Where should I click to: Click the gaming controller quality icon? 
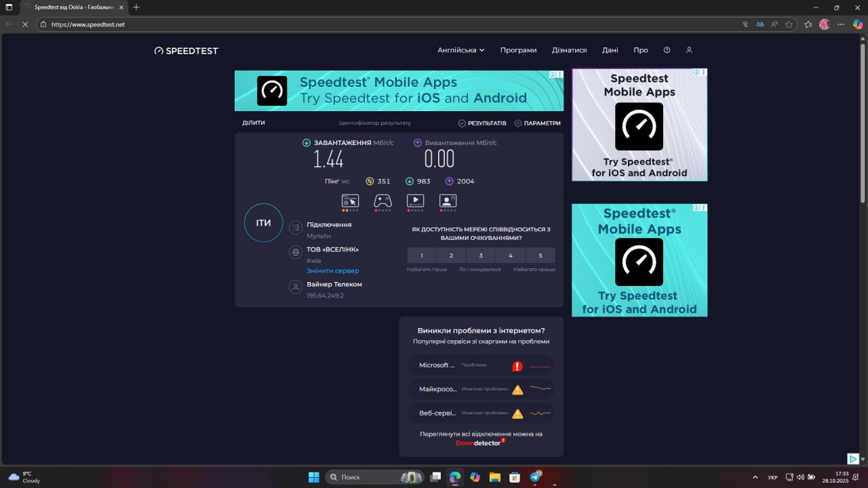(x=382, y=201)
